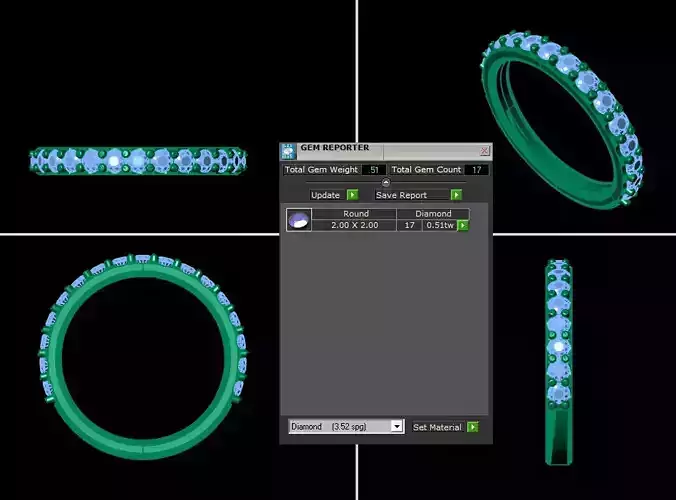Click the Total Gem Count value 17
The height and width of the screenshot is (500, 676).
pyautogui.click(x=476, y=170)
